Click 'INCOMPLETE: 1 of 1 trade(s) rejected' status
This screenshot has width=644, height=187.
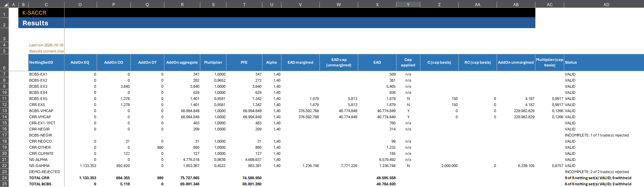(597, 135)
